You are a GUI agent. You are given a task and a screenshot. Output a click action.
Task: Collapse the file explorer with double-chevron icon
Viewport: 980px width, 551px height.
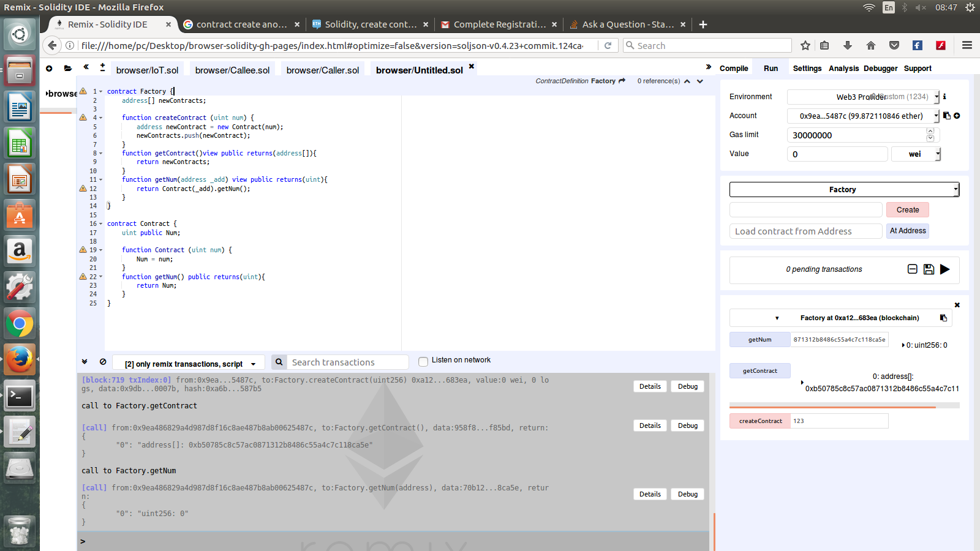point(86,67)
